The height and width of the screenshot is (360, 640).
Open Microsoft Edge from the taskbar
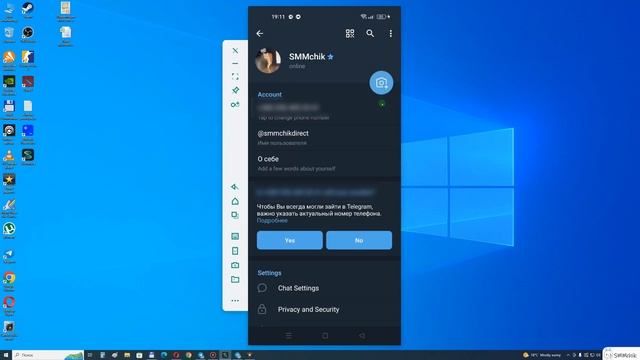pyautogui.click(x=164, y=355)
